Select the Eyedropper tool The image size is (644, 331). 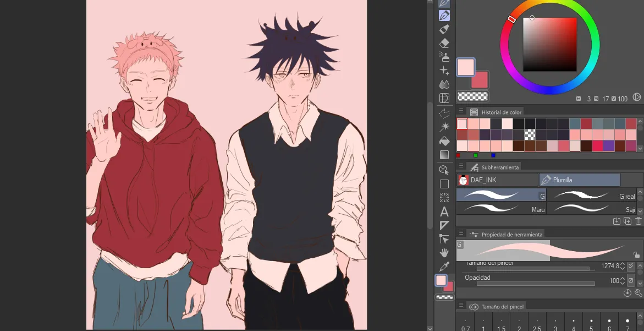[x=444, y=267]
